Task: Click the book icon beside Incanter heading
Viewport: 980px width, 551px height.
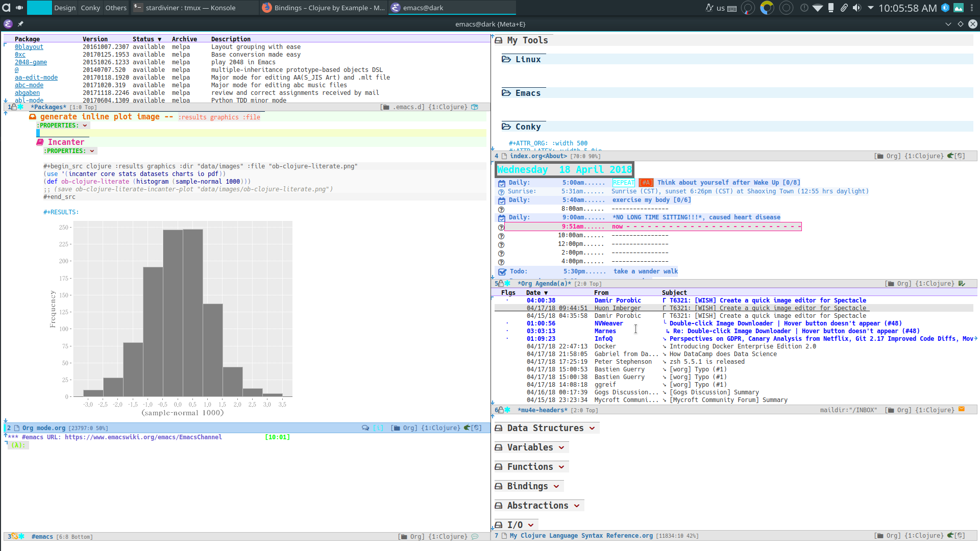Action: 40,142
